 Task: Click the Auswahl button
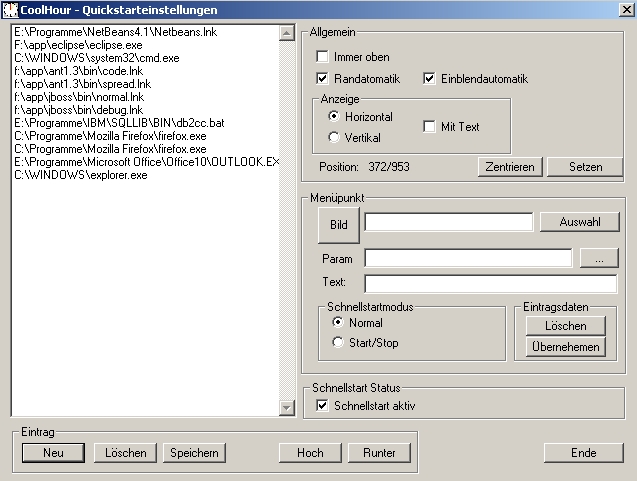[580, 222]
